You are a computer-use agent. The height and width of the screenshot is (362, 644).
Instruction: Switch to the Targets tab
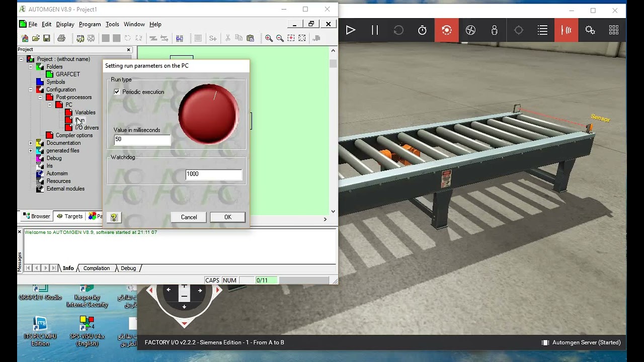pyautogui.click(x=69, y=216)
